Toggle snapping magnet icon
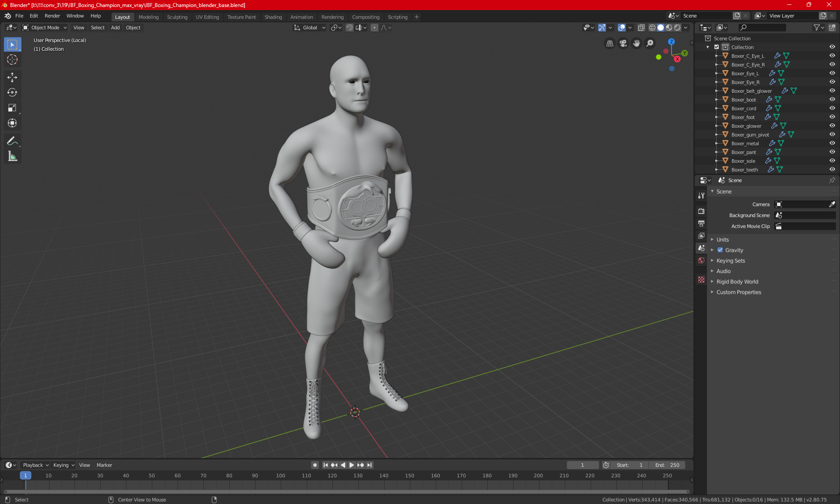The height and width of the screenshot is (504, 840). [x=350, y=28]
